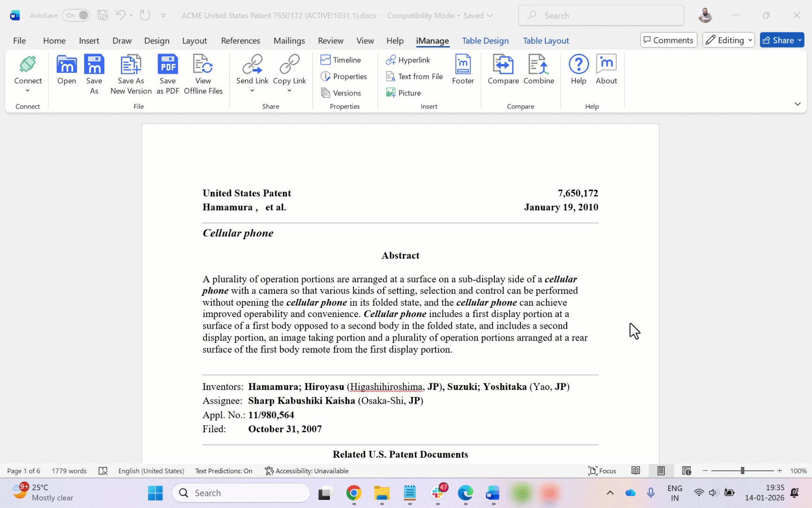
Task: Click the Save as PDF icon
Action: [167, 65]
